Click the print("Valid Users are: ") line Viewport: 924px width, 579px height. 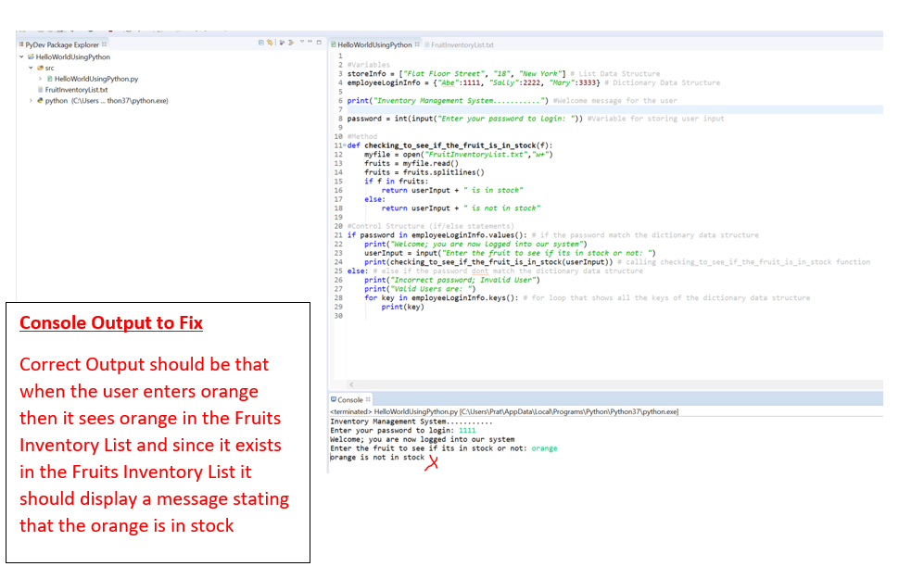(420, 289)
